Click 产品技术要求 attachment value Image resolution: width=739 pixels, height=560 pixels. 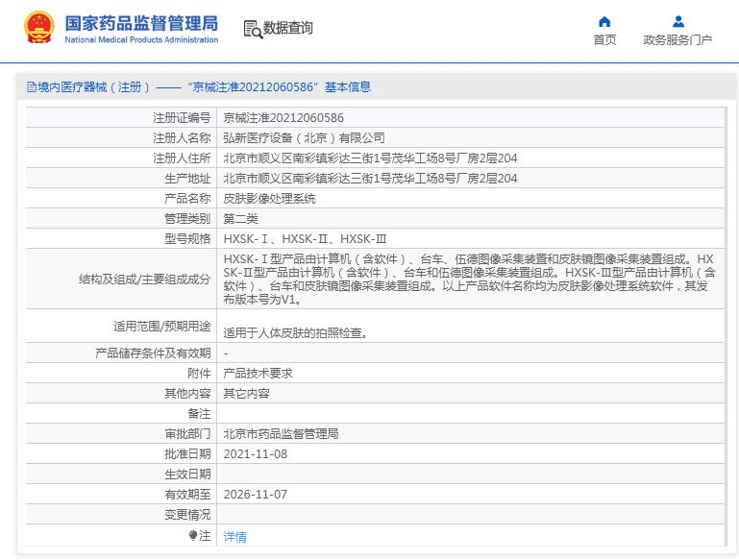pyautogui.click(x=258, y=374)
